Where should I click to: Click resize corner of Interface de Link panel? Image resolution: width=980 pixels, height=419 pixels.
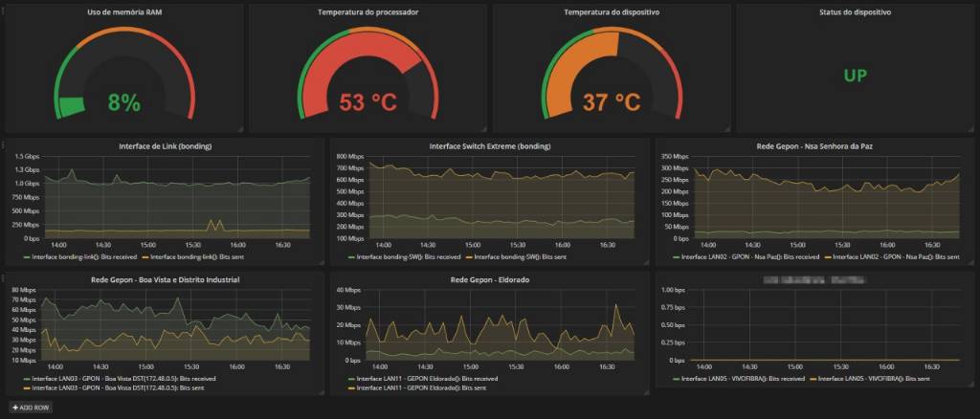click(322, 263)
